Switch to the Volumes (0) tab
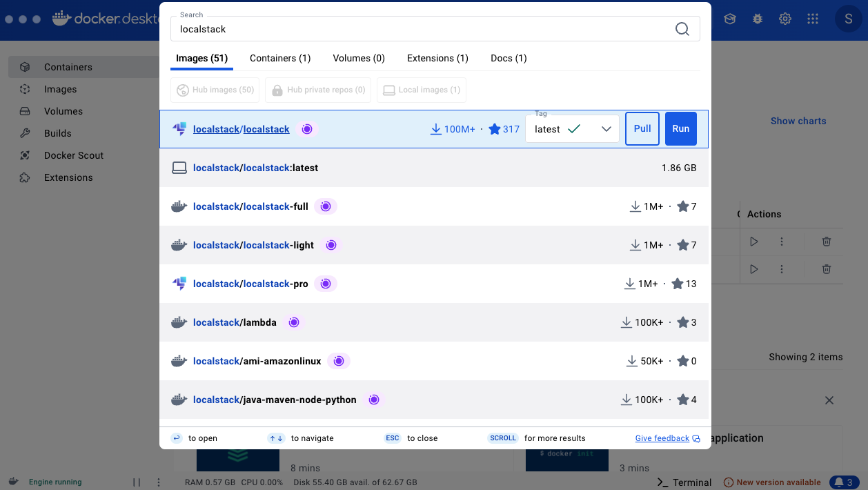 (359, 58)
